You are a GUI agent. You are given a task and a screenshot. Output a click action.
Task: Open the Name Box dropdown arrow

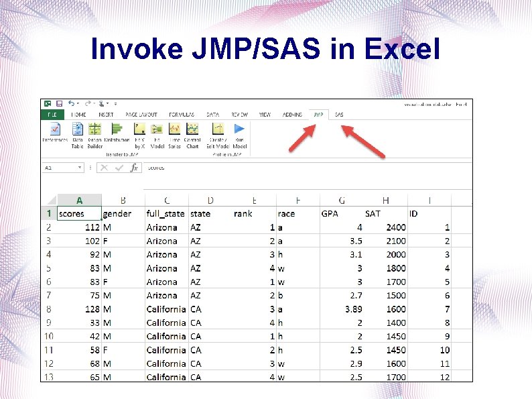80,168
